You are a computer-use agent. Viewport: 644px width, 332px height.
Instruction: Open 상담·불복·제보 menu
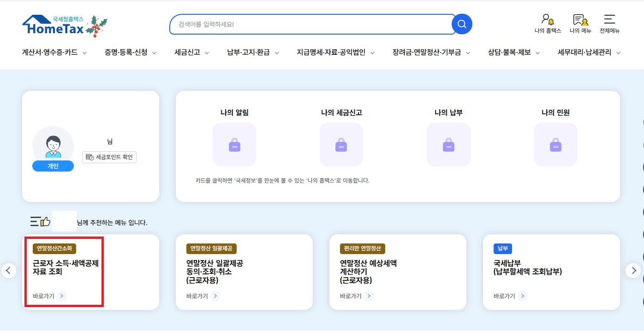[x=513, y=53]
